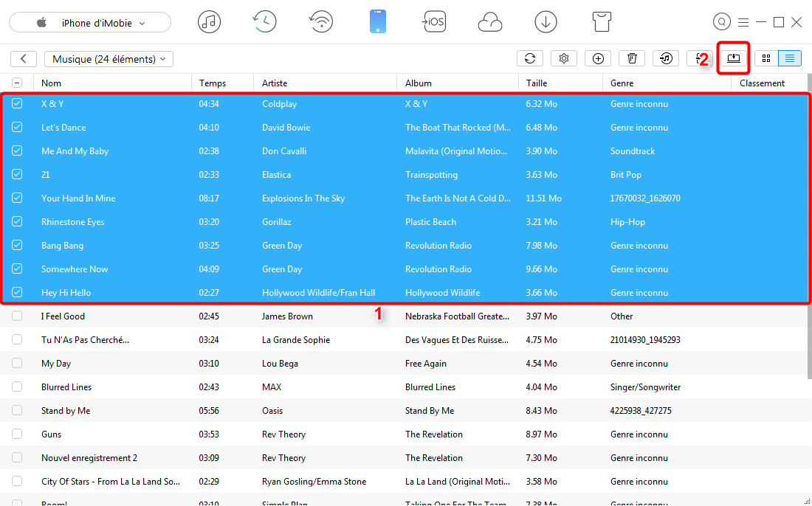Click the artist cell 'La Grande Sophie'
This screenshot has width=812, height=506.
point(296,339)
